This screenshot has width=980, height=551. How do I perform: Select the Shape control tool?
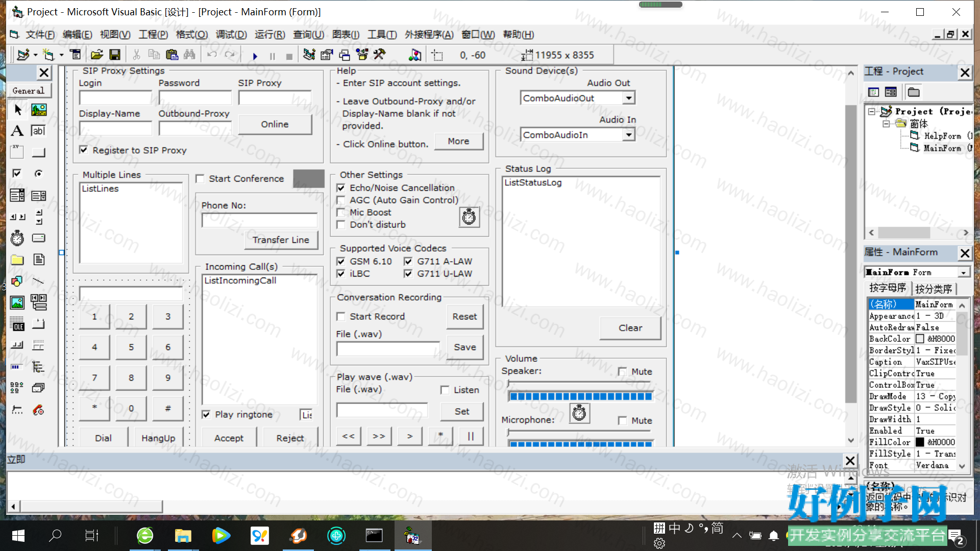pos(17,281)
